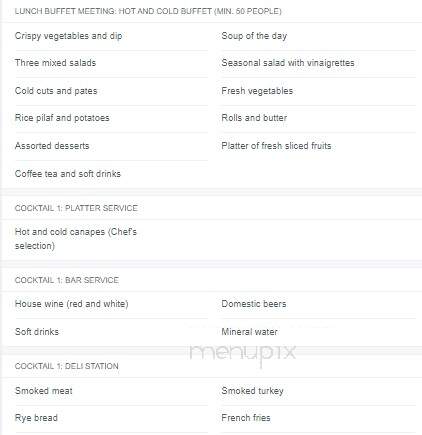Click Cocktail 1: Platter Service heading
The height and width of the screenshot is (435, 422).
point(76,208)
